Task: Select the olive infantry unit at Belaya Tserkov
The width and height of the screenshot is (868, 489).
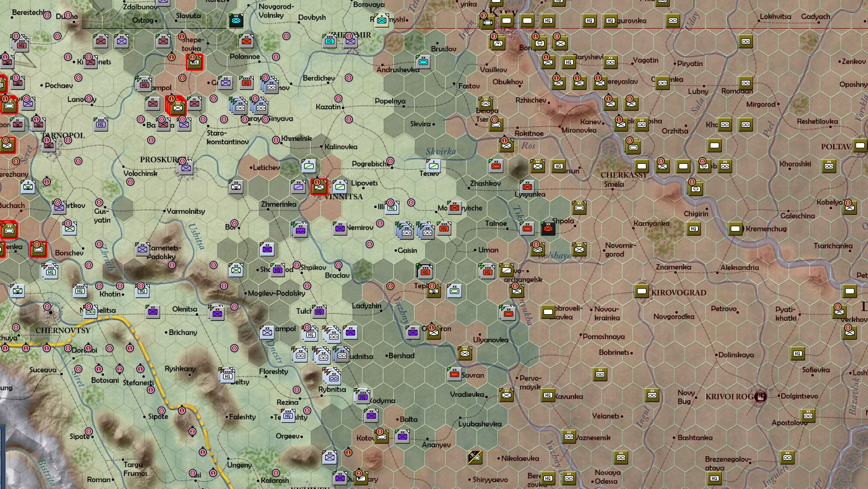Action: click(x=486, y=104)
